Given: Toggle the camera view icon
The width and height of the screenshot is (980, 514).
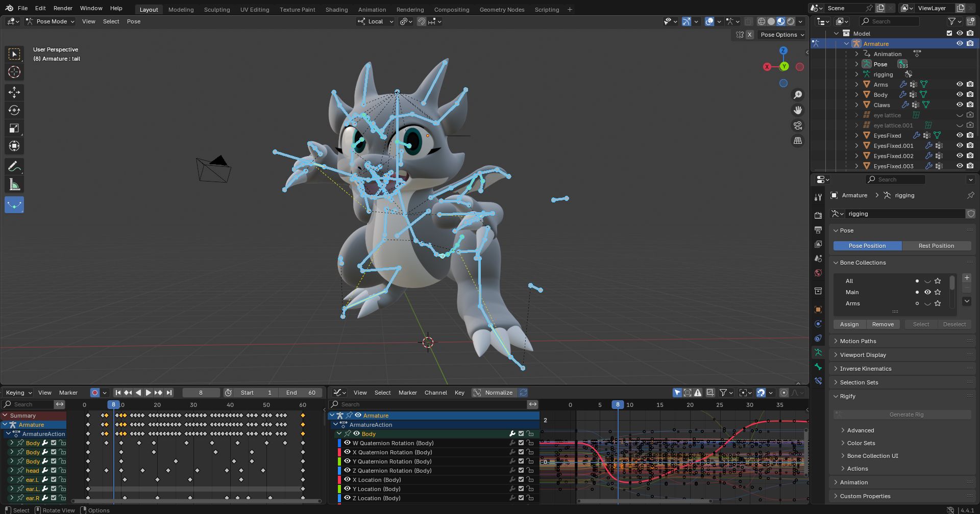Looking at the screenshot, I should (798, 125).
